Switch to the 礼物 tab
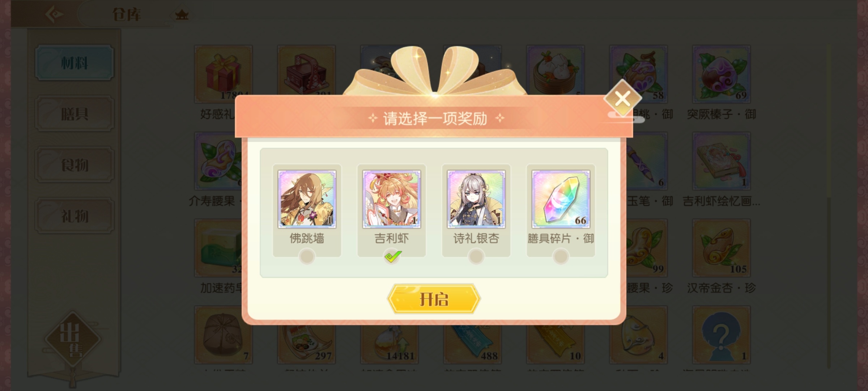 tap(75, 216)
